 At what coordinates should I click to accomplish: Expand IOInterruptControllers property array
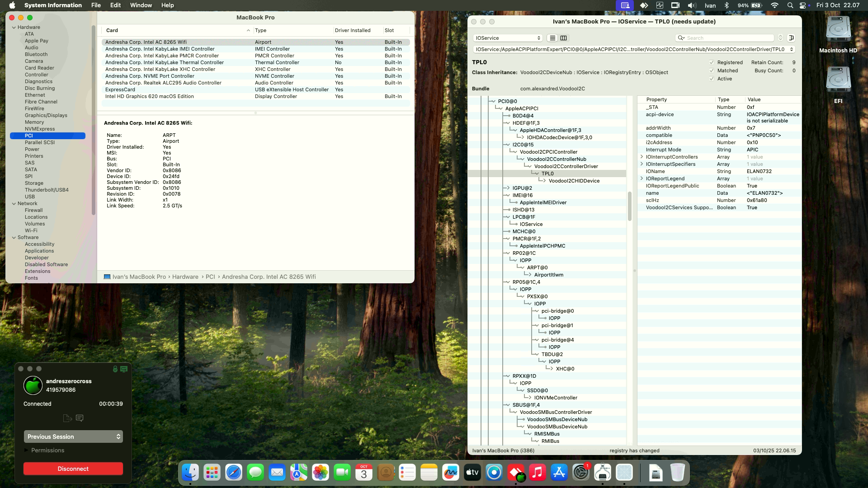click(642, 157)
